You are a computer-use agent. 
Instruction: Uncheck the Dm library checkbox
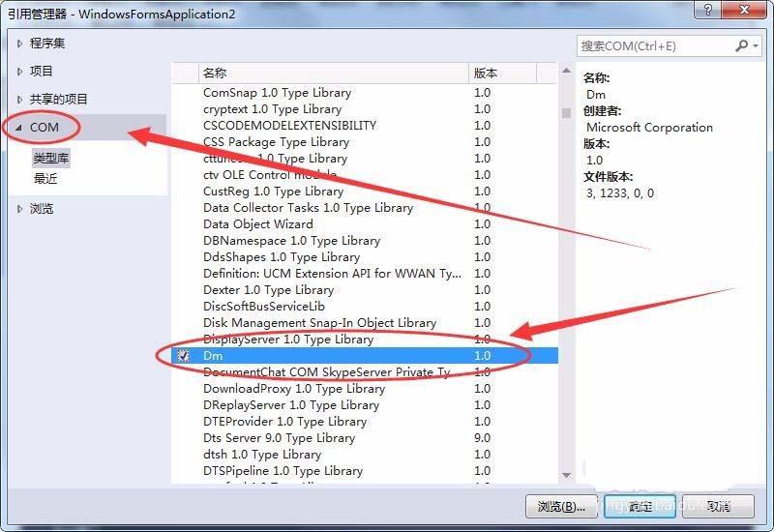click(184, 355)
